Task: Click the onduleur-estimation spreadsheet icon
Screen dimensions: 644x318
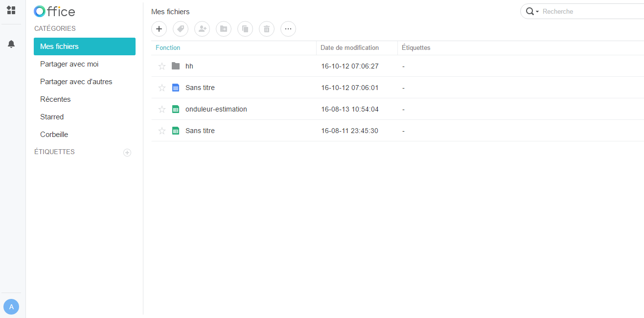Action: coord(176,109)
